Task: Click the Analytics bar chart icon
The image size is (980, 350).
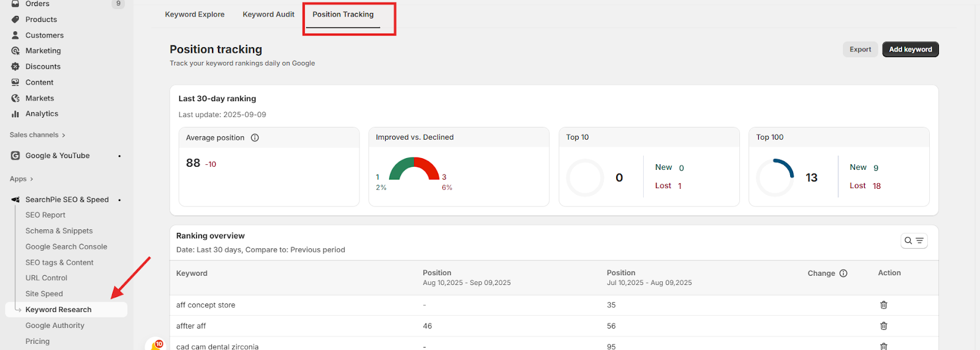Action: (x=15, y=114)
